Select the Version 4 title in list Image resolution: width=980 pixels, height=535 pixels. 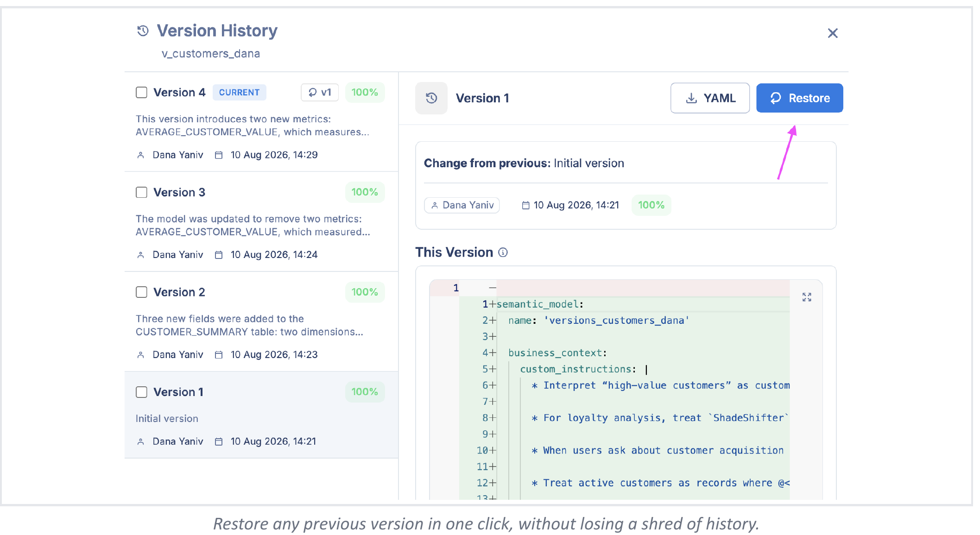tap(179, 93)
